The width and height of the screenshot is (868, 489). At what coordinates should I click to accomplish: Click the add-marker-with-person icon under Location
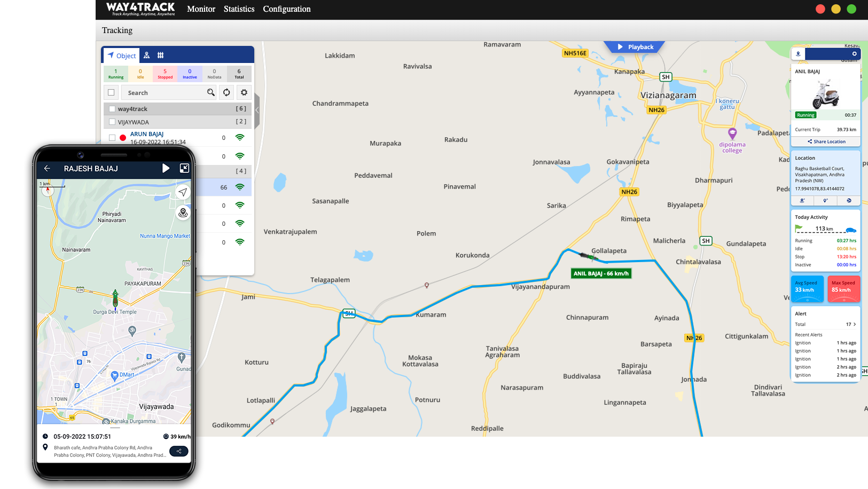802,201
